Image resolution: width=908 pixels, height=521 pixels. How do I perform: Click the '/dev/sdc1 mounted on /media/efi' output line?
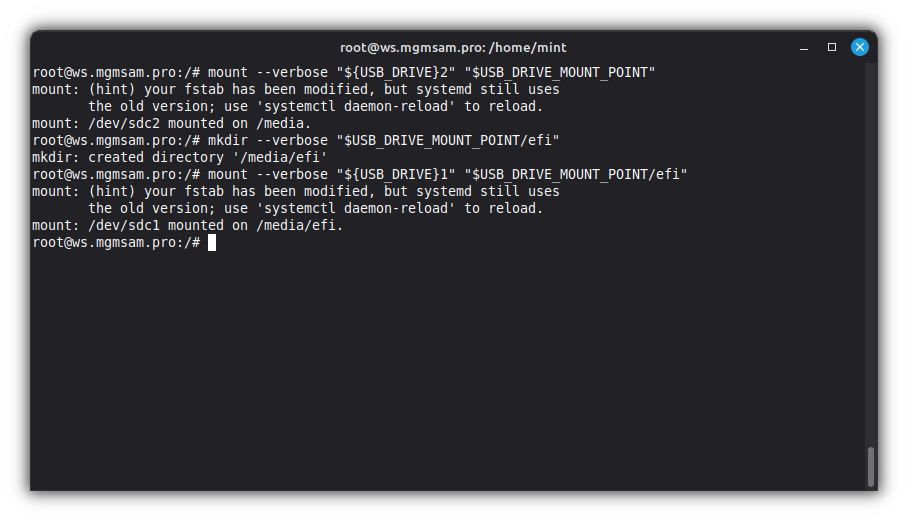click(x=188, y=226)
